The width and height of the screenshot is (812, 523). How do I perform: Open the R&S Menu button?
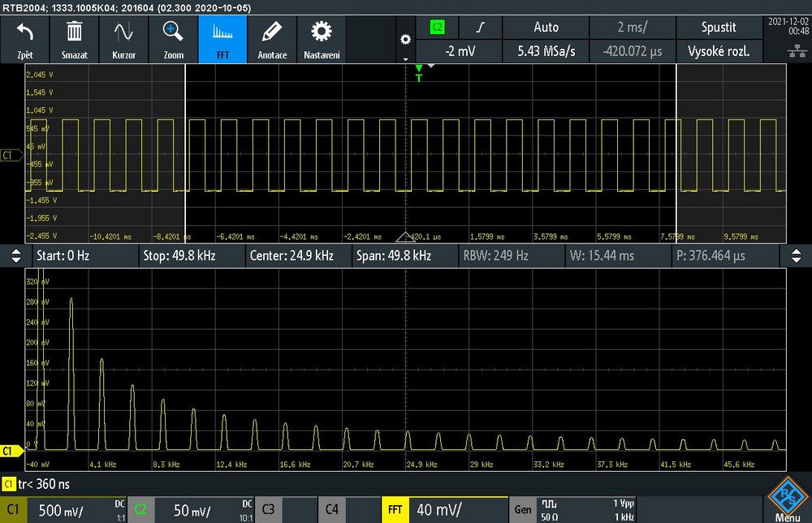point(788,500)
